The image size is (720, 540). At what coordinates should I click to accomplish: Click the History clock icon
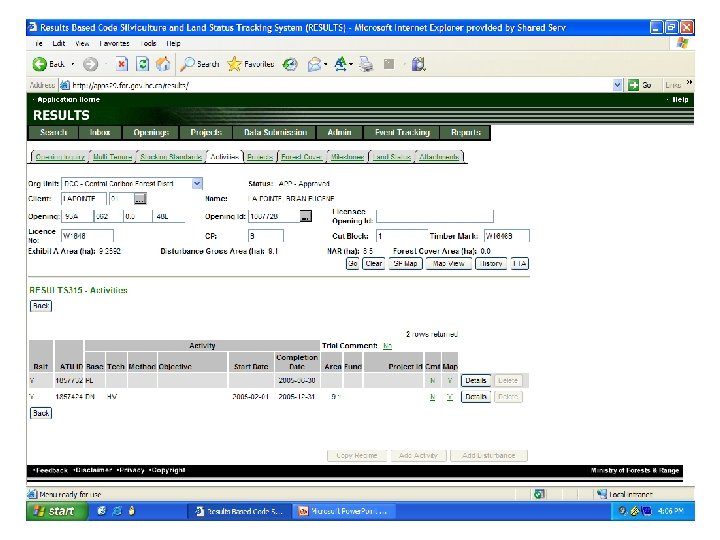290,64
